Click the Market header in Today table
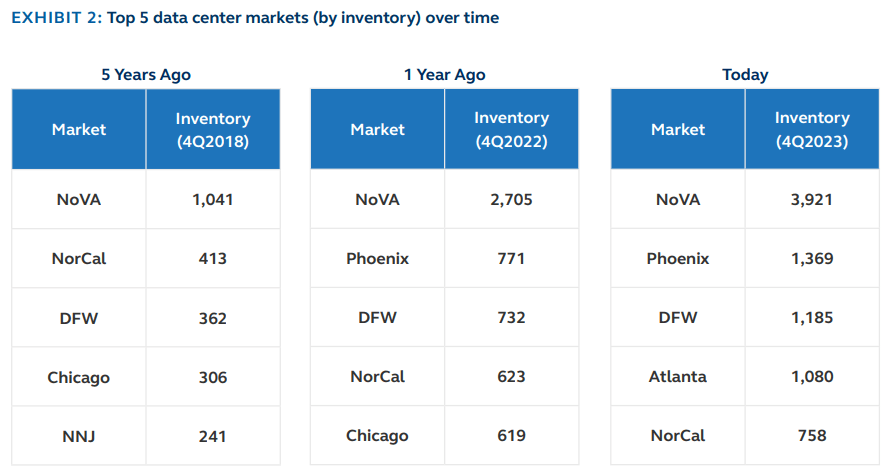The height and width of the screenshot is (475, 895). [x=678, y=129]
